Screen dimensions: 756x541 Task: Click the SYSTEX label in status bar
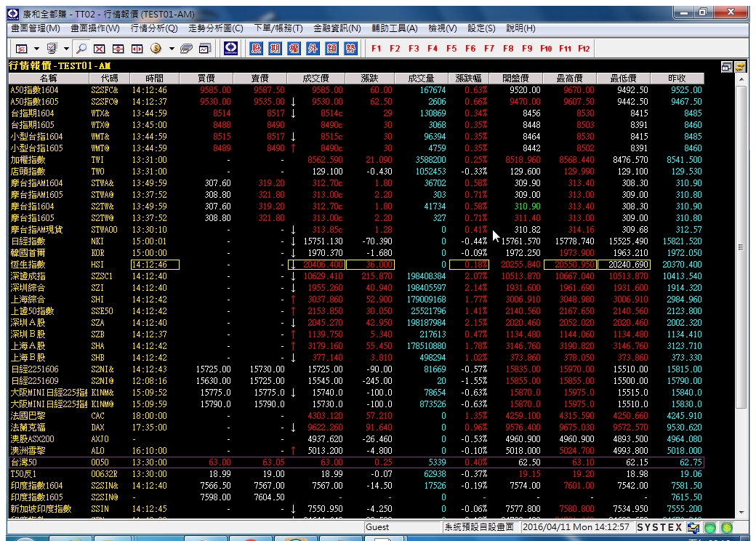click(659, 527)
